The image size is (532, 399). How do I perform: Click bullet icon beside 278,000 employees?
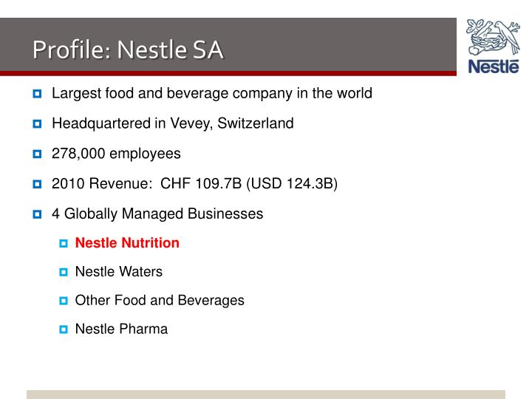pos(38,154)
